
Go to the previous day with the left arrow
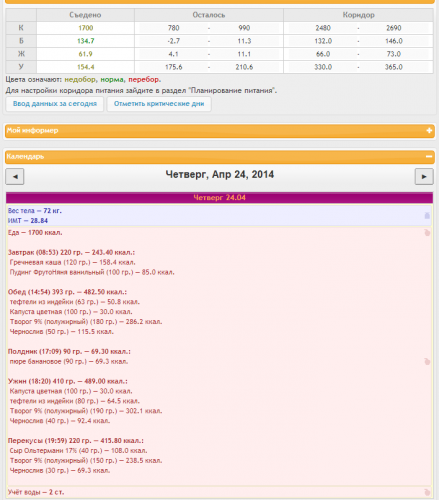click(x=15, y=177)
